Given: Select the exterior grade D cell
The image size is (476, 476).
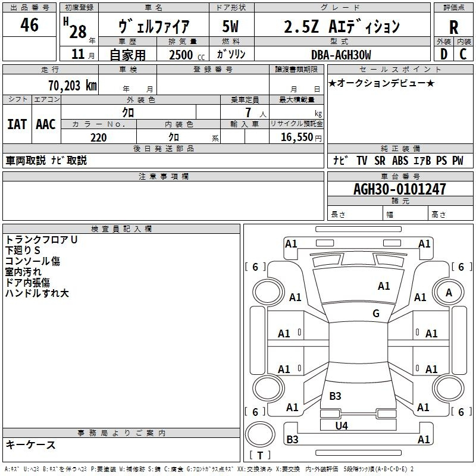Looking at the screenshot, I should [443, 54].
